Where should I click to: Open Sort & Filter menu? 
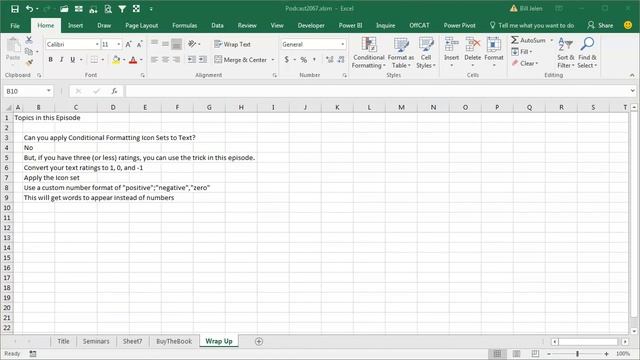coord(566,53)
